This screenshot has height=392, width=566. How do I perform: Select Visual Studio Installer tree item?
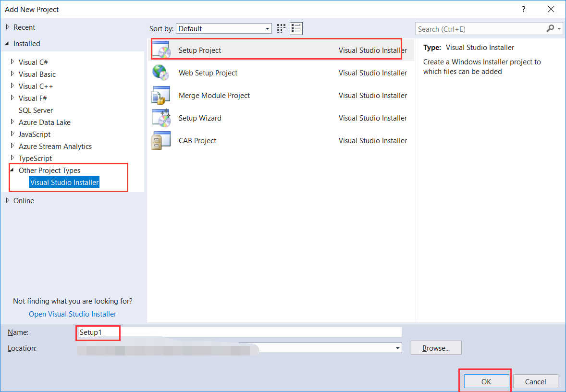[x=64, y=182]
